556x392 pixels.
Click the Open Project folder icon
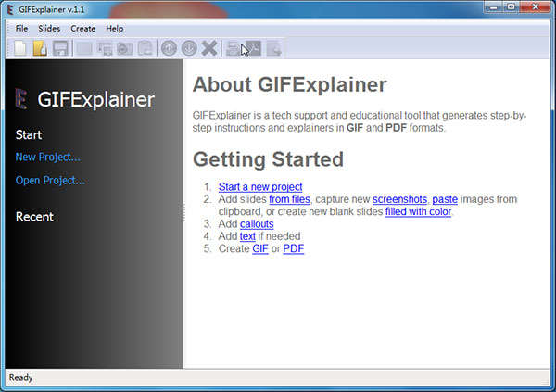[x=40, y=48]
